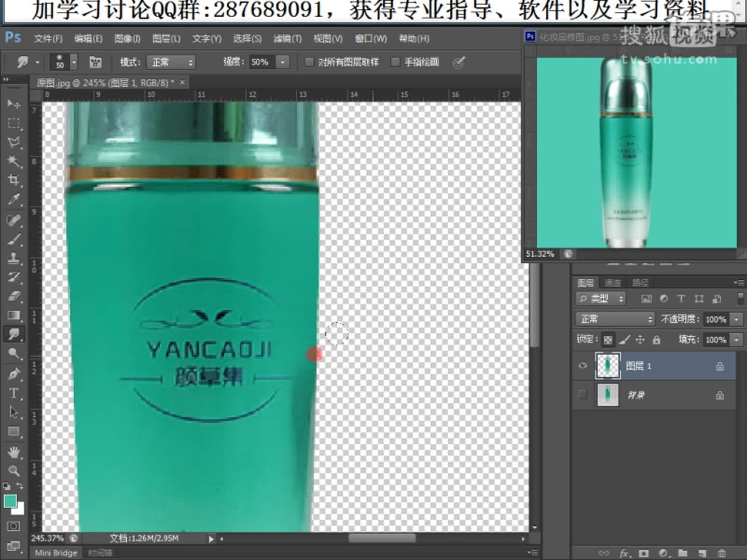The width and height of the screenshot is (747, 560).
Task: Open the 图像(I) menu
Action: (x=127, y=39)
